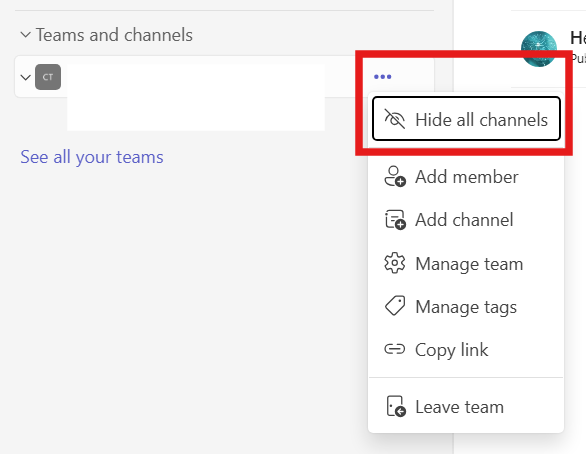Open the See all your teams link

92,157
